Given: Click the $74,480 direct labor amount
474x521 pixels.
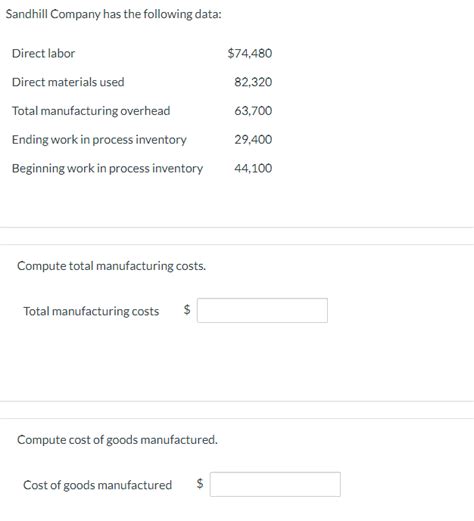Looking at the screenshot, I should [x=250, y=53].
